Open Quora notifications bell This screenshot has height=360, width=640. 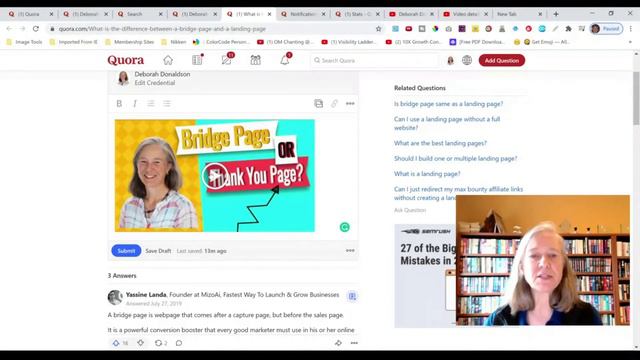pos(285,60)
